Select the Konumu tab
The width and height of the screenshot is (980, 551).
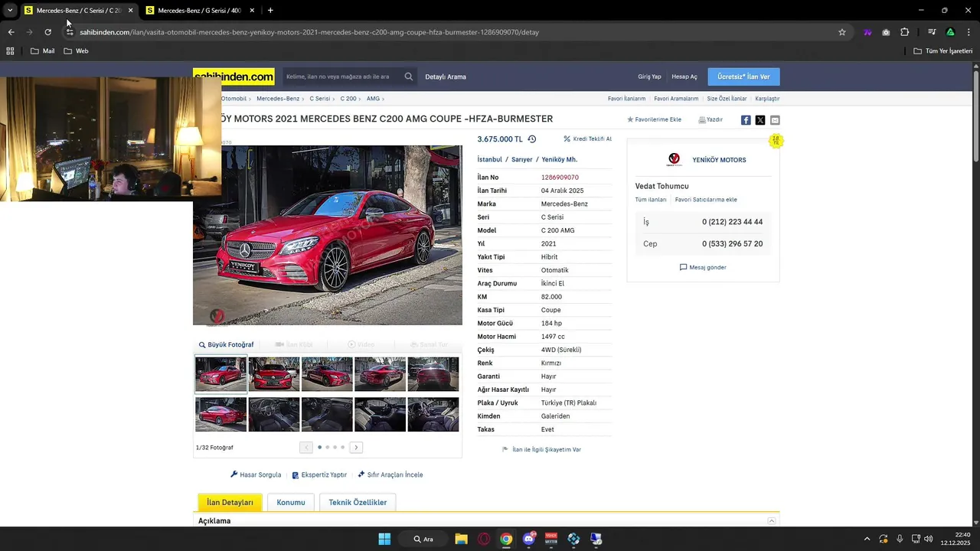pos(291,503)
